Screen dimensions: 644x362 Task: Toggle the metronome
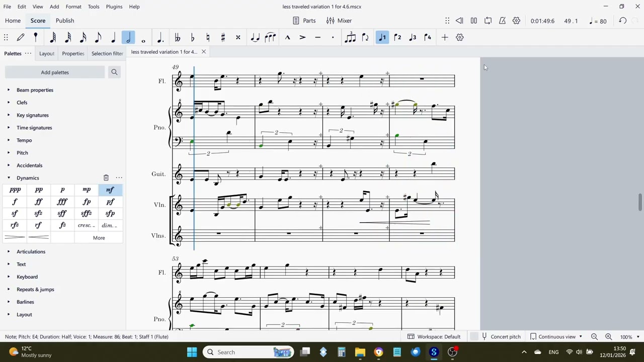click(x=502, y=21)
